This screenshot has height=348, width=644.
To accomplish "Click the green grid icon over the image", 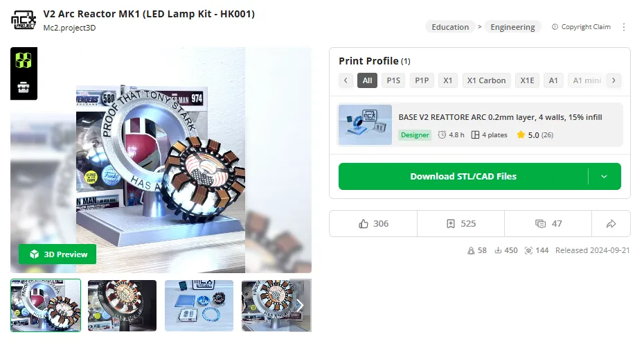I will [x=24, y=60].
